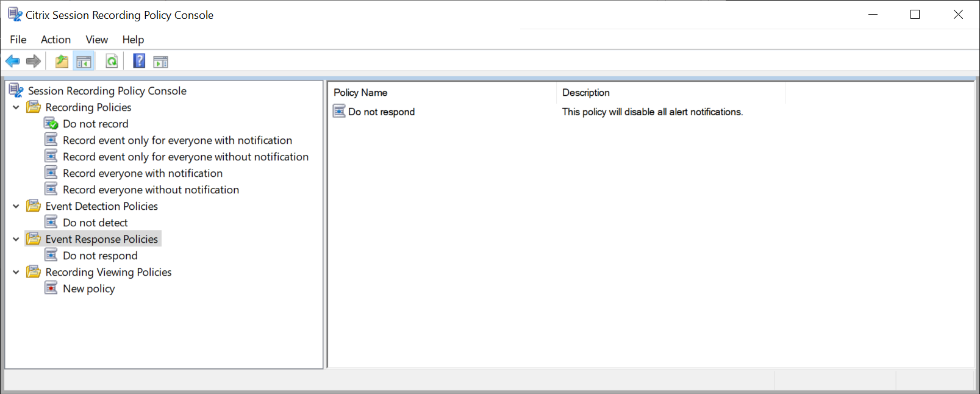Open the File menu
The width and height of the screenshot is (980, 394).
tap(18, 40)
